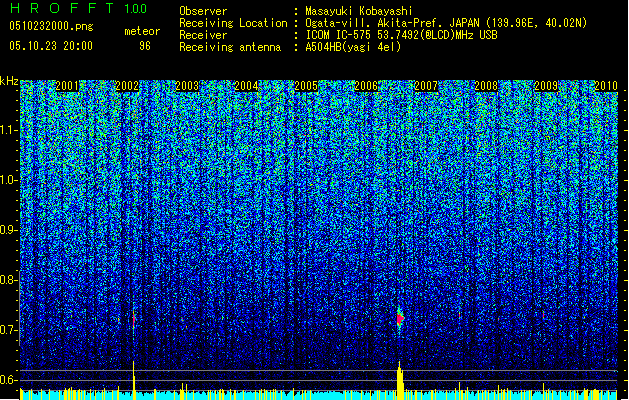This screenshot has height=400, width=629.
Task: Click the ICOM IC-575 receiver text
Action: [x=402, y=35]
